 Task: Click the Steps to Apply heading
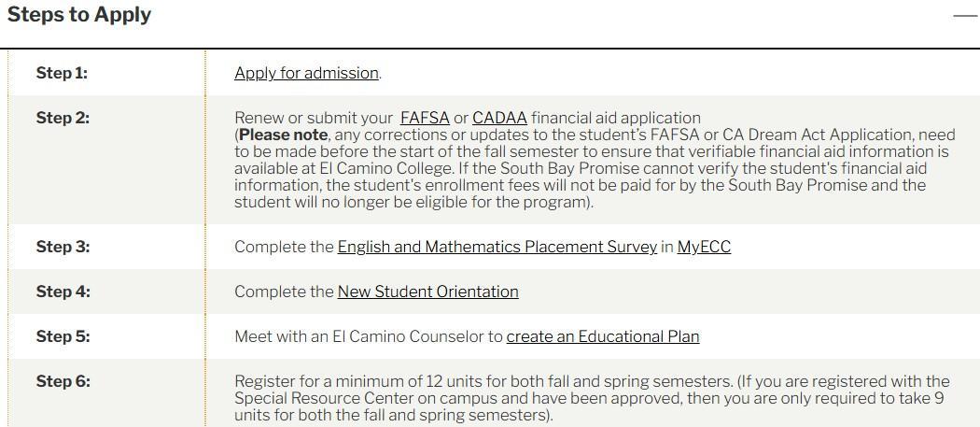(79, 15)
